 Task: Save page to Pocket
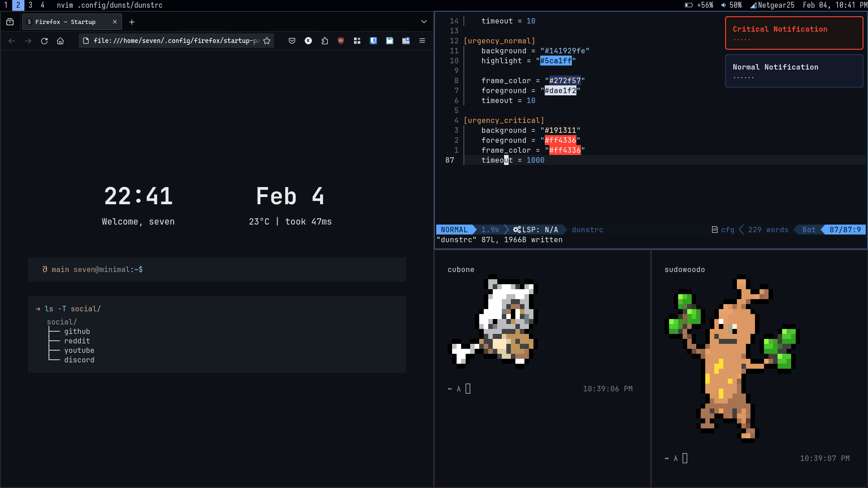[x=292, y=41]
